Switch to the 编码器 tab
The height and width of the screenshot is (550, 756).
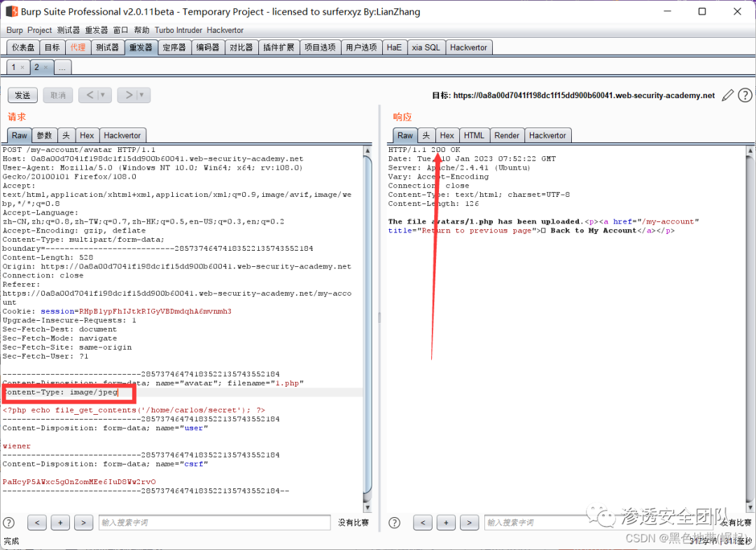point(208,47)
